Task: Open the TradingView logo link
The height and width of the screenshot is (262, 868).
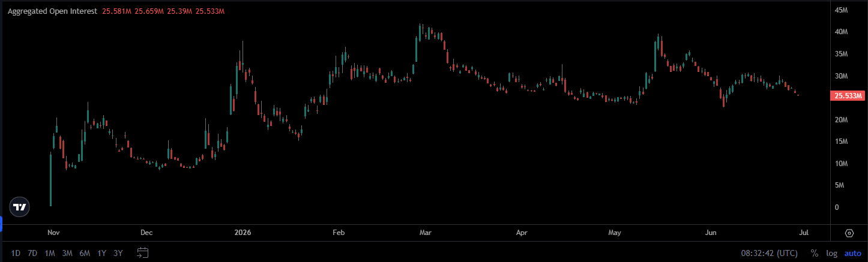Action: tap(20, 207)
